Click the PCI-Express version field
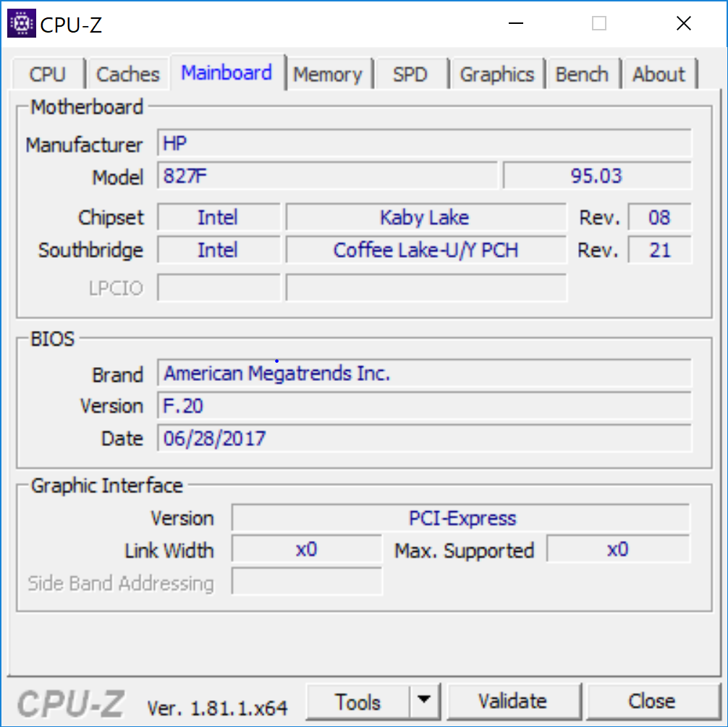Screen dimensions: 728x727 coord(461,518)
